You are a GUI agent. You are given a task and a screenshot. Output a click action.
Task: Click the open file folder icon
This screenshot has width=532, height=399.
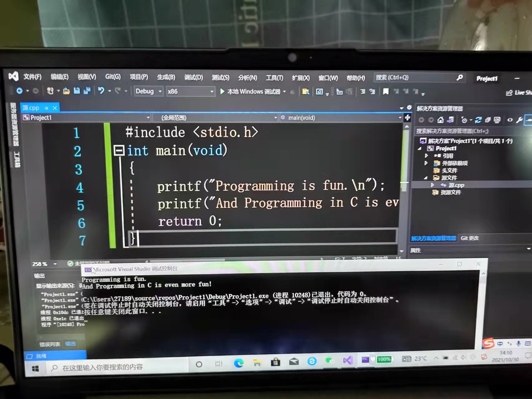click(x=66, y=91)
